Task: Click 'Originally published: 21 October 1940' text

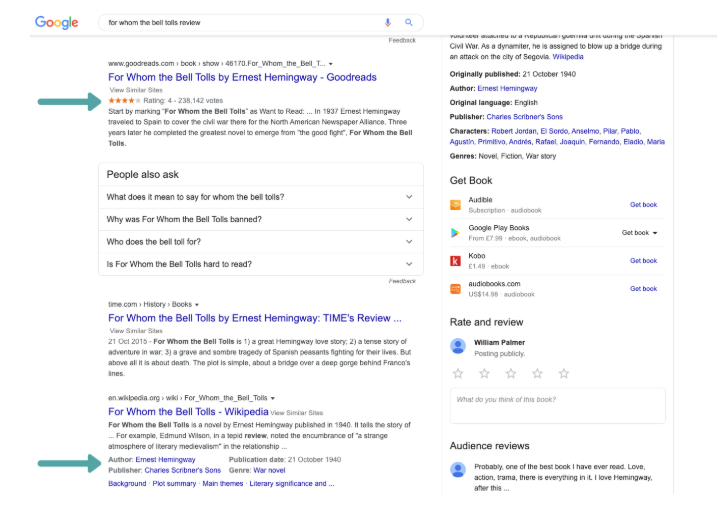Action: [513, 74]
